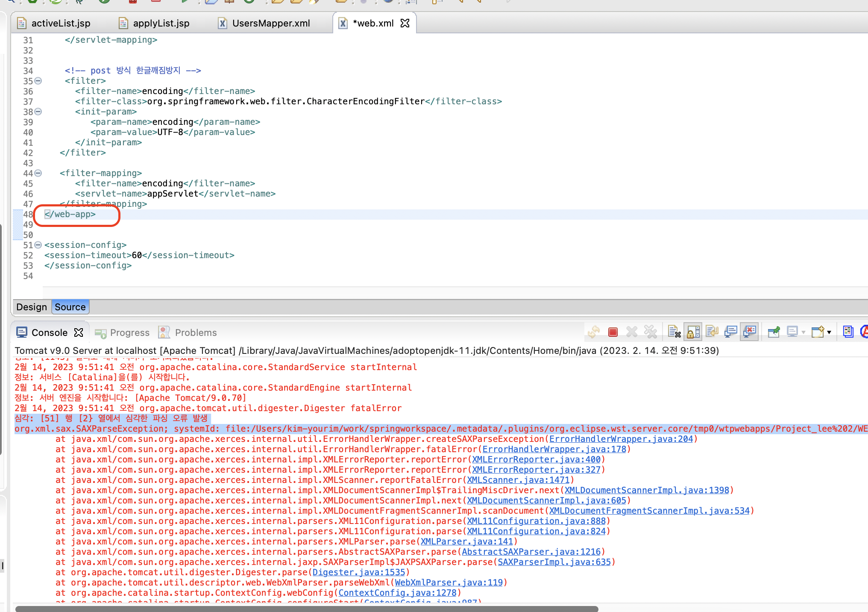Viewport: 868px width, 612px height.
Task: Open the Progress view tab icon
Action: 101,333
